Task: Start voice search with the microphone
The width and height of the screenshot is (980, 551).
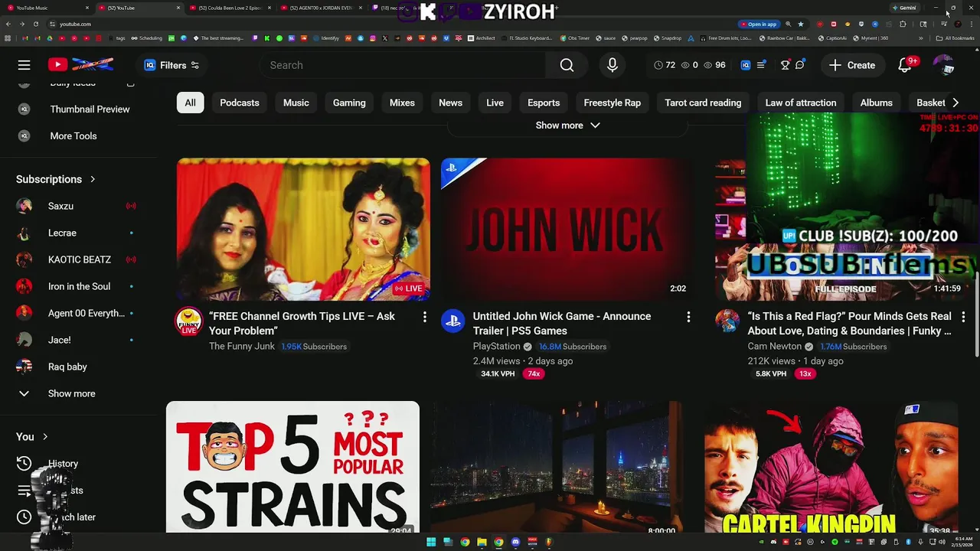Action: [612, 65]
